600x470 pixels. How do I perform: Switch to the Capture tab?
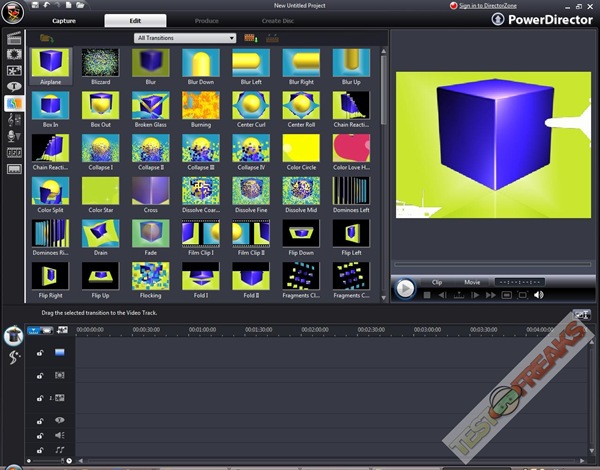[x=62, y=20]
